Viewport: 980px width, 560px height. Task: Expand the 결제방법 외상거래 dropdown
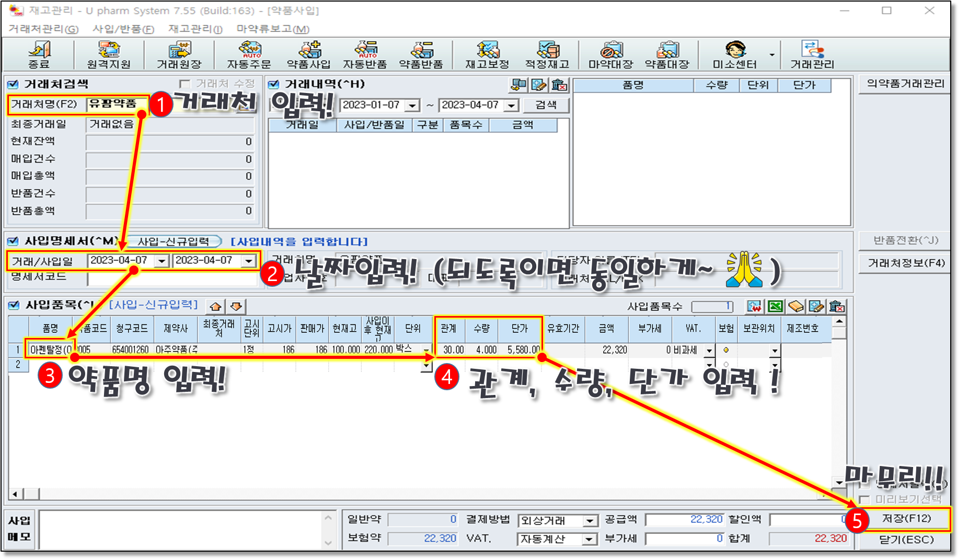click(x=590, y=521)
